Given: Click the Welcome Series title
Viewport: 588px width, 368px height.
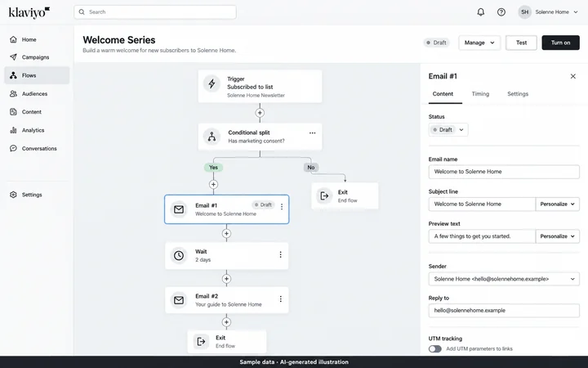Looking at the screenshot, I should [x=119, y=40].
